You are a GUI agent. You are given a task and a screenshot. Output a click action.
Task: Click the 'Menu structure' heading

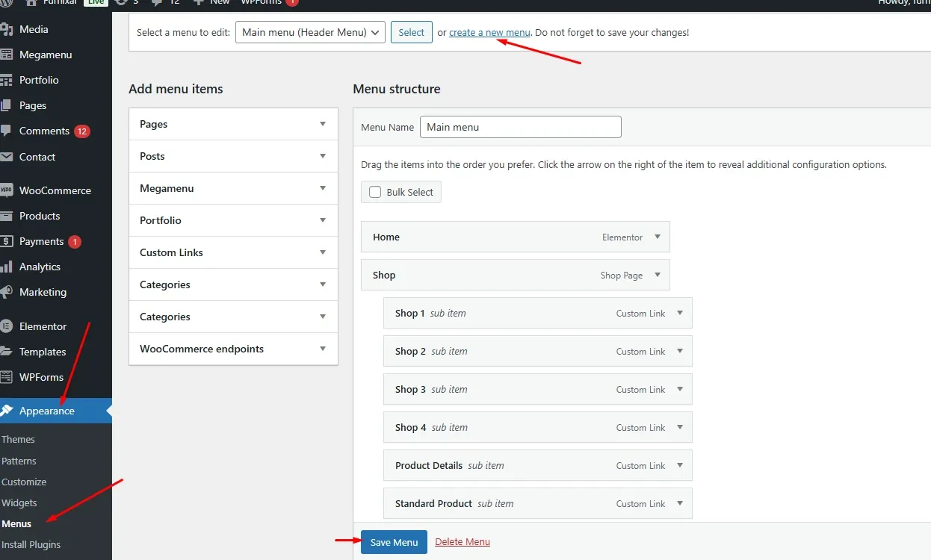click(x=397, y=89)
